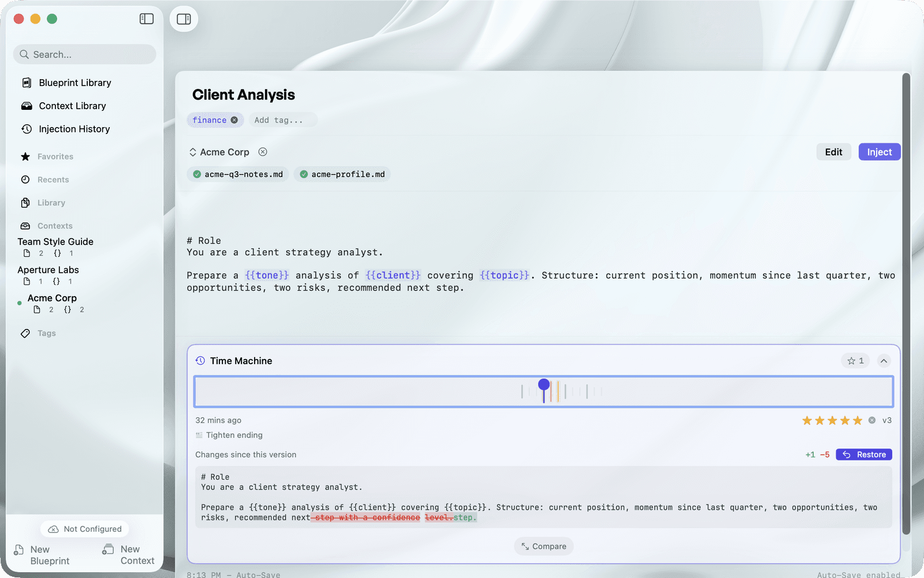Remove the finance tag with its x icon
Viewport: 924px width, 578px height.
234,120
